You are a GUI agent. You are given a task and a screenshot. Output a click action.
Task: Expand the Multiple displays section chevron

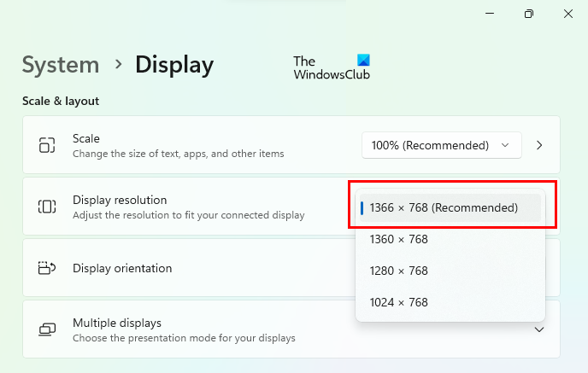[x=539, y=329]
